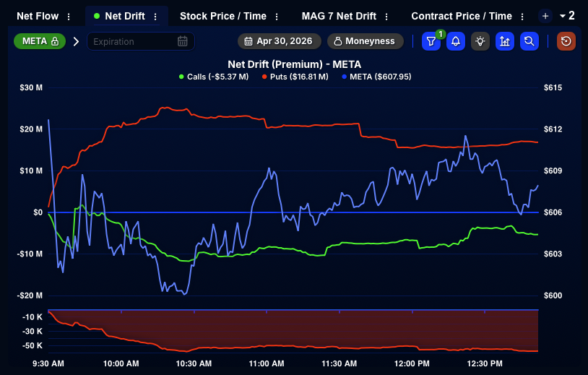Click the $0 axis label
588x375 pixels.
point(38,212)
